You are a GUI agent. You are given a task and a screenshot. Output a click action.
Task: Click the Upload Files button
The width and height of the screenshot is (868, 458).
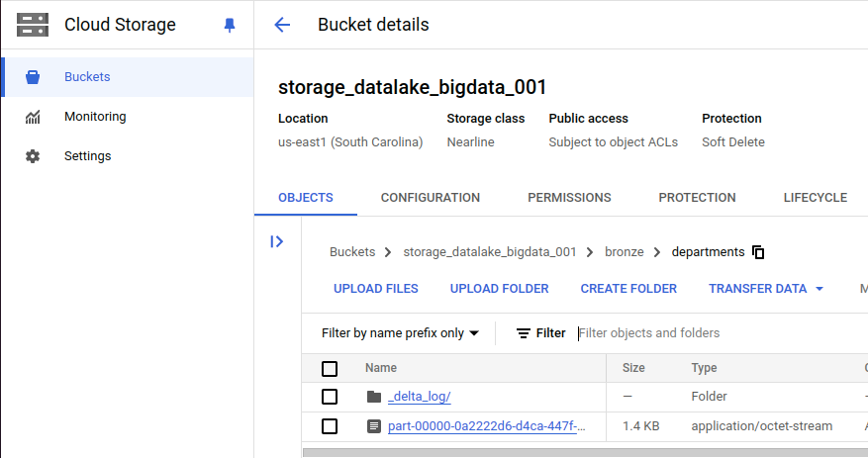pyautogui.click(x=376, y=289)
